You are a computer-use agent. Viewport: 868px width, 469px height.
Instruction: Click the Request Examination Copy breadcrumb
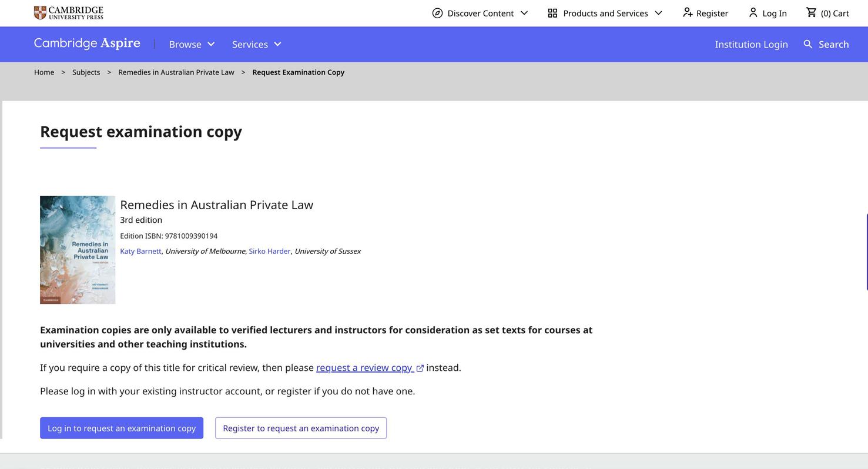pos(299,72)
